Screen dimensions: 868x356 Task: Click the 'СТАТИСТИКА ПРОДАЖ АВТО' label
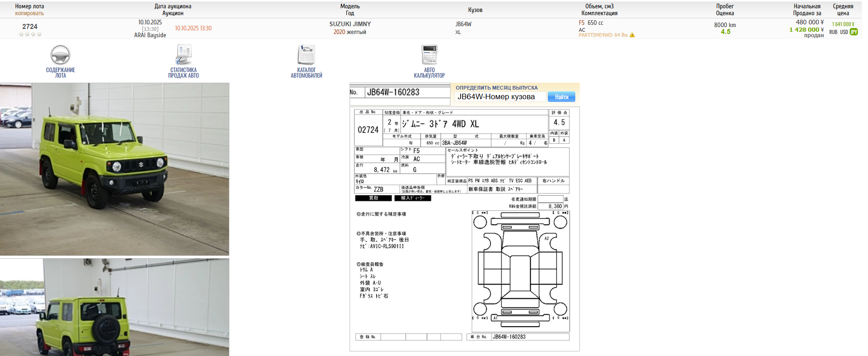(x=184, y=73)
